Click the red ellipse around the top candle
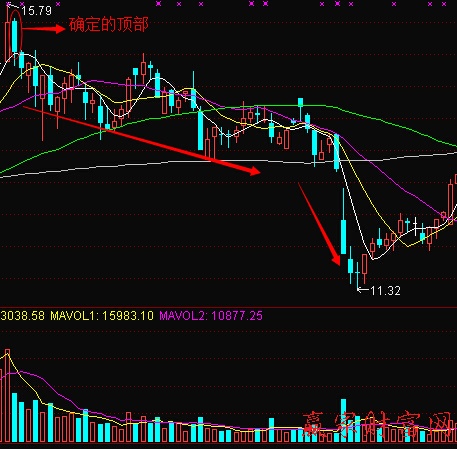Screen dimensions: 457x449 click(x=15, y=32)
